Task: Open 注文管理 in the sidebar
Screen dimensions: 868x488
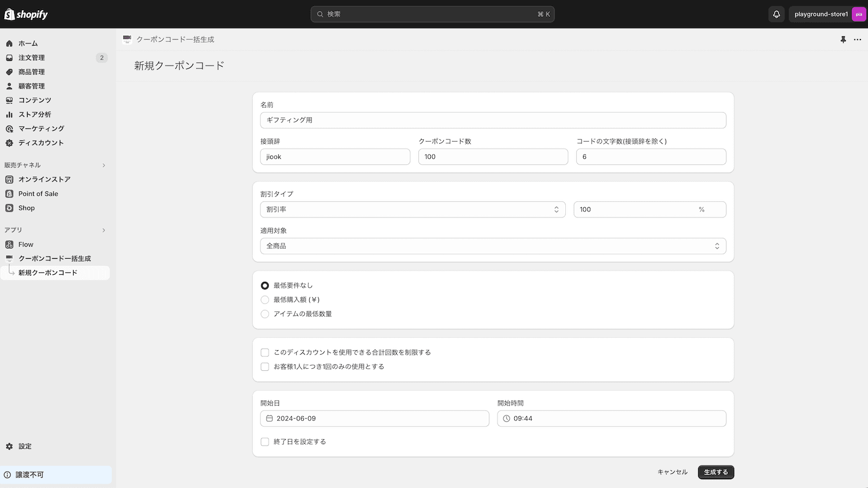Action: 31,57
